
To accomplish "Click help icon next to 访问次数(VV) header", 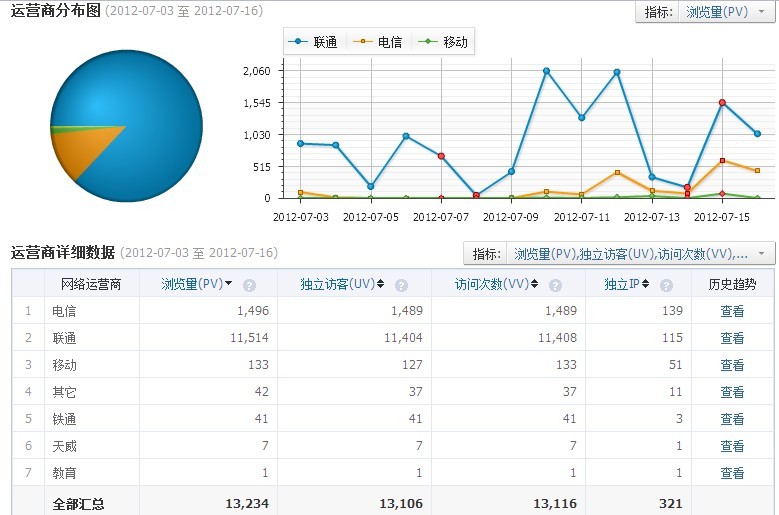I will click(555, 285).
